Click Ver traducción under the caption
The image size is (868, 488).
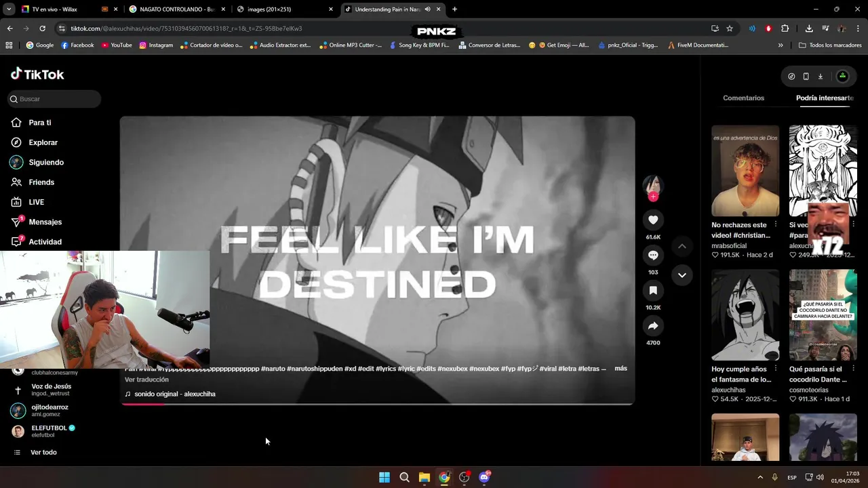coord(146,380)
